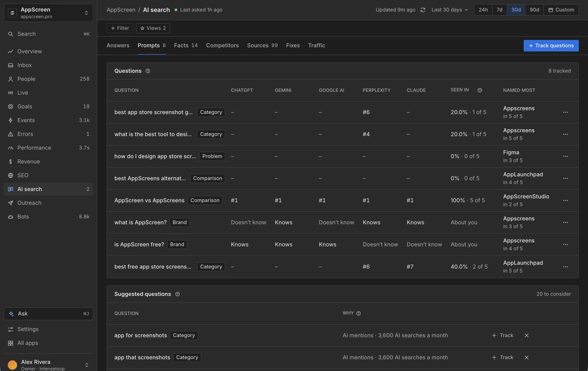Viewport: 588px width, 371px height.
Task: Click the info icon next to Why column
Action: coord(359,313)
